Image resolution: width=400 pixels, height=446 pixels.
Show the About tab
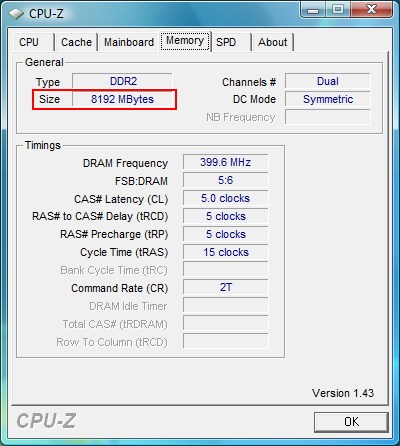click(272, 42)
